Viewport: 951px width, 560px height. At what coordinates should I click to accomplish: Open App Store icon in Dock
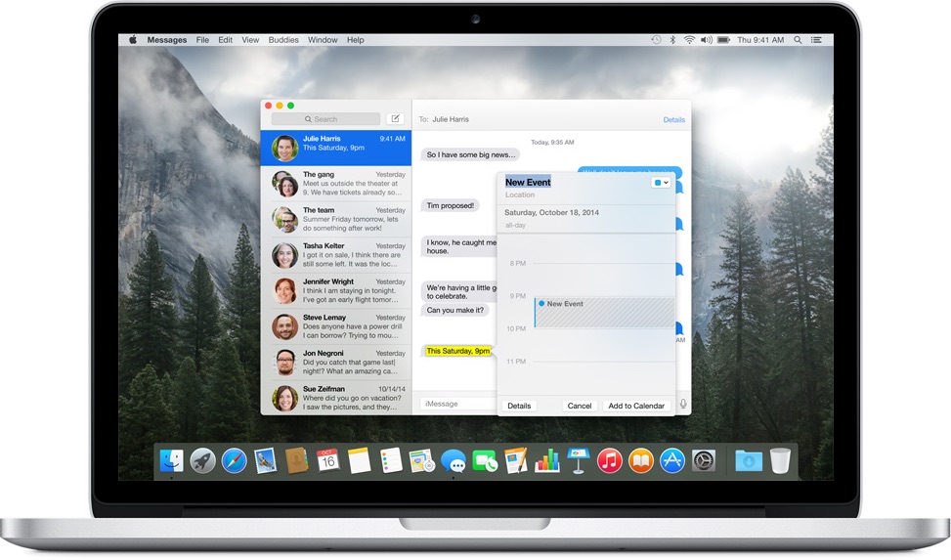pyautogui.click(x=672, y=461)
